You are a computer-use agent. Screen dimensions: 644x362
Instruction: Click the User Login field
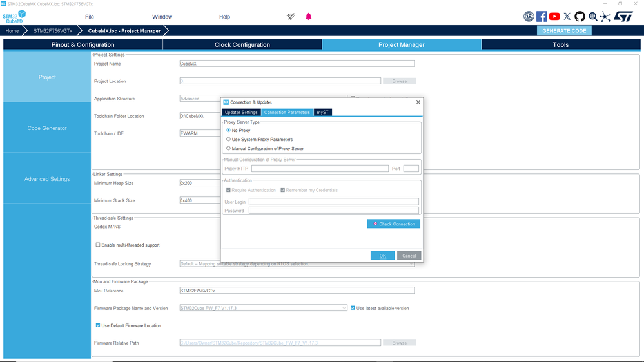[x=333, y=202]
